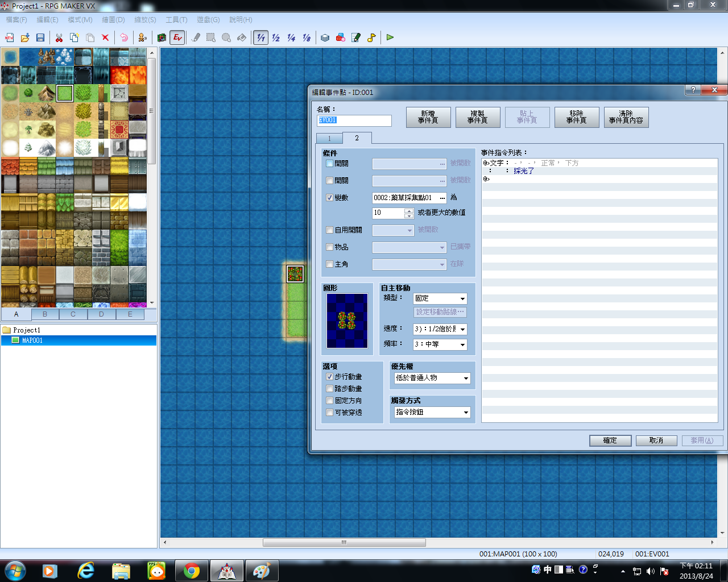This screenshot has height=582, width=728.
Task: Open the Resource Manager icon
Action: 341,38
